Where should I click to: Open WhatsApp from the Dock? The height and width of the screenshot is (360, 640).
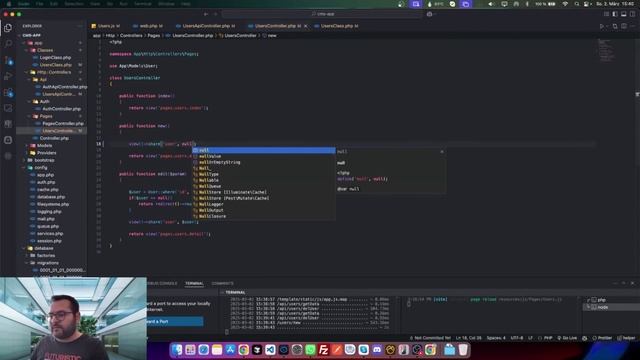click(310, 350)
